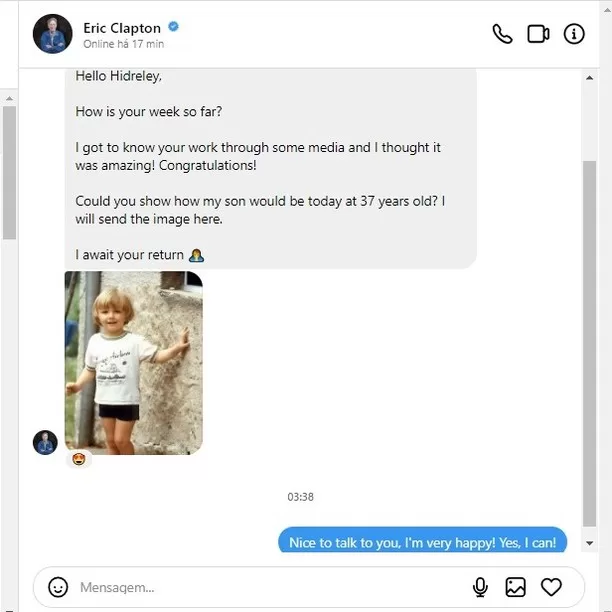This screenshot has width=612, height=612.
Task: Click the small sender avatar beside the photo
Action: point(45,442)
